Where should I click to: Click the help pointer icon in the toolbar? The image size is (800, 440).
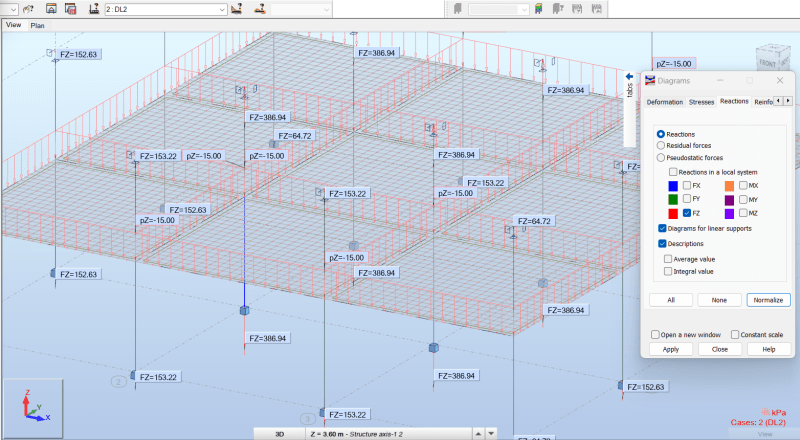[28, 9]
